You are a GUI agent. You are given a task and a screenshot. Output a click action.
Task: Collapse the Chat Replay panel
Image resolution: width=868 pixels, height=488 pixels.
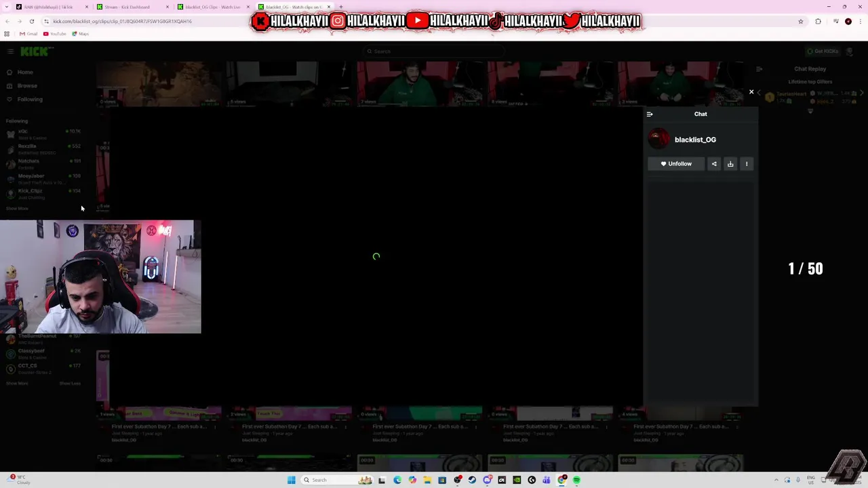click(759, 69)
